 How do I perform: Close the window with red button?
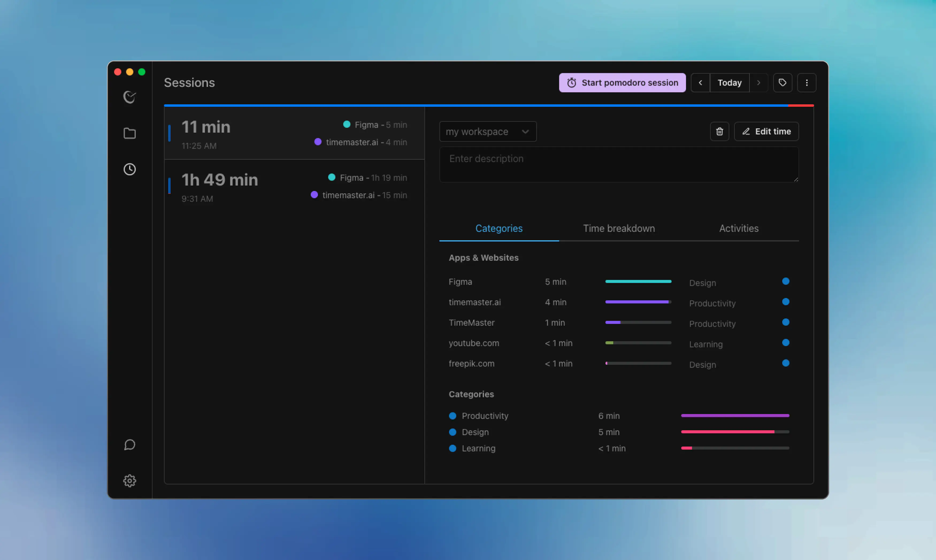118,72
